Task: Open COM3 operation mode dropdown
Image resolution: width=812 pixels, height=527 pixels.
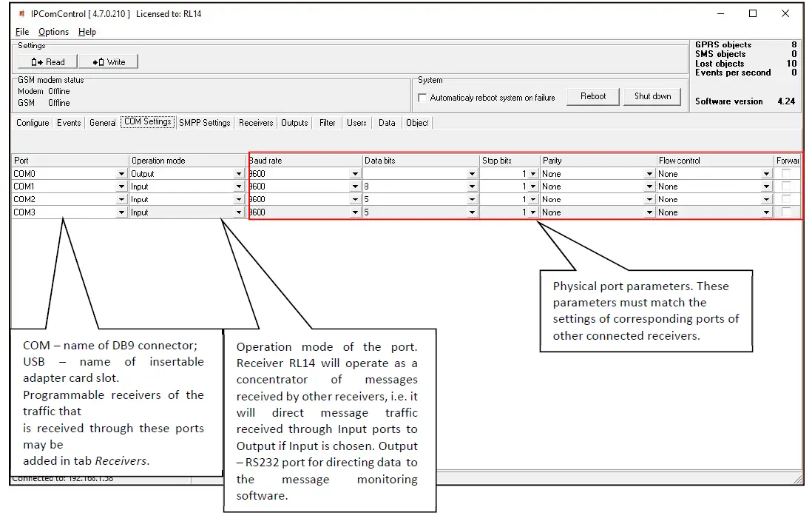Action: click(x=238, y=212)
